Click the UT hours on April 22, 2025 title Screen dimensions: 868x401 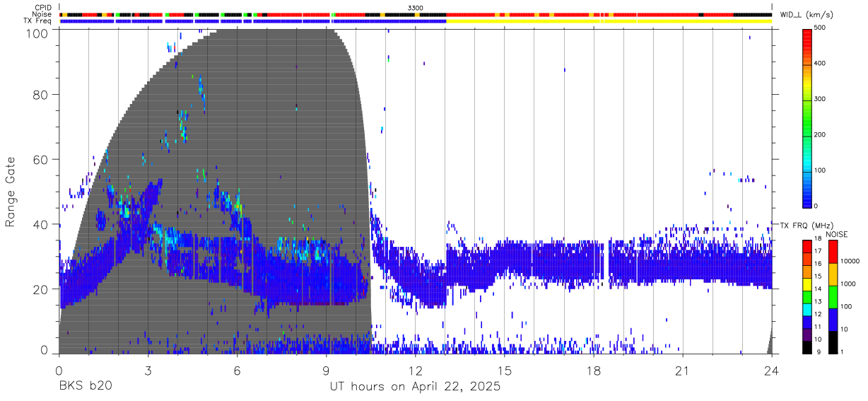point(415,388)
